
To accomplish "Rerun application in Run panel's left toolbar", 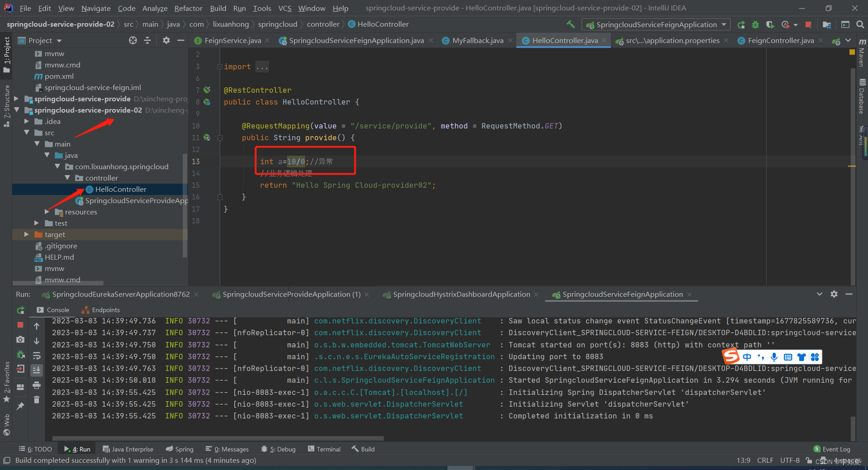I will point(20,310).
